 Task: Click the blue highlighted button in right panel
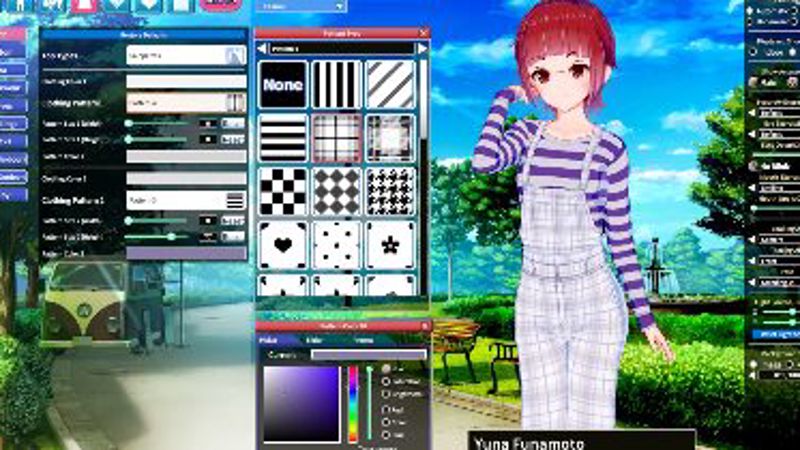click(x=776, y=335)
